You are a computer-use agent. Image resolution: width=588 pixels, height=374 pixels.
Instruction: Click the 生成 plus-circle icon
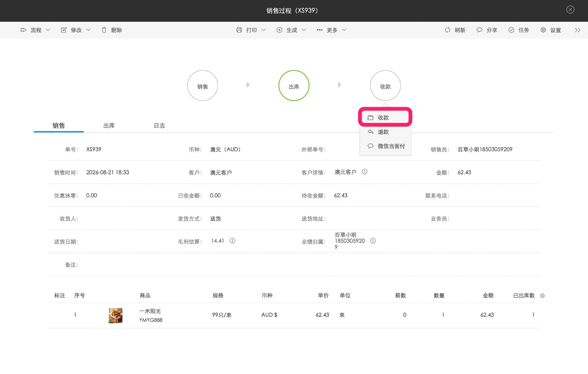(x=279, y=30)
